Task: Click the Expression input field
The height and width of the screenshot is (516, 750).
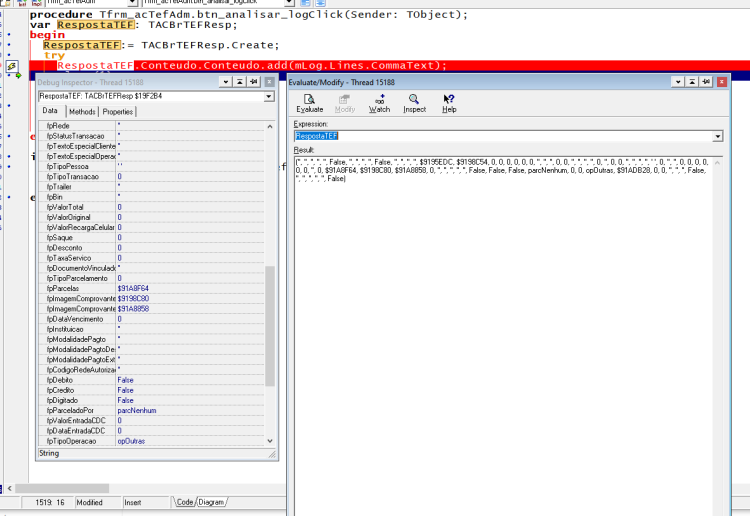Action: 503,137
